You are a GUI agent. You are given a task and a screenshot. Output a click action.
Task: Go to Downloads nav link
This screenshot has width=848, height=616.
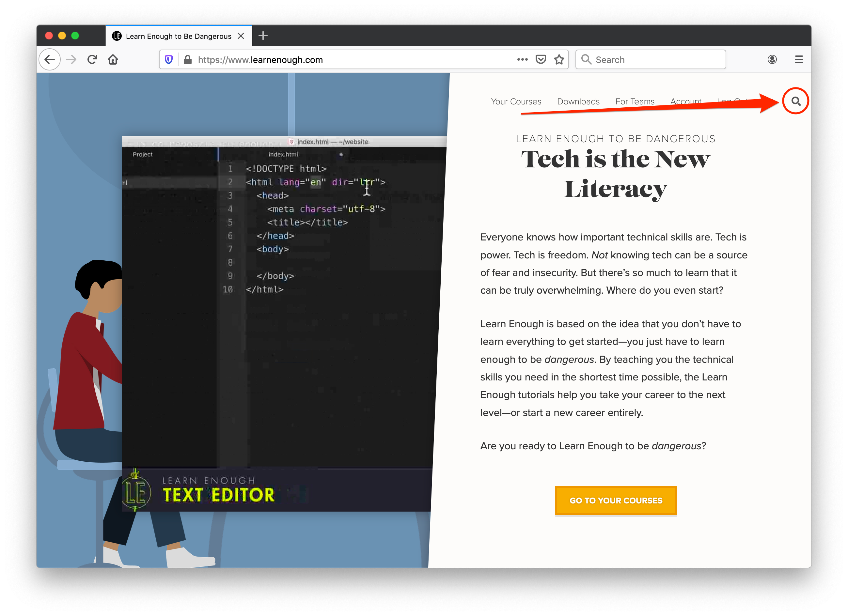[578, 102]
